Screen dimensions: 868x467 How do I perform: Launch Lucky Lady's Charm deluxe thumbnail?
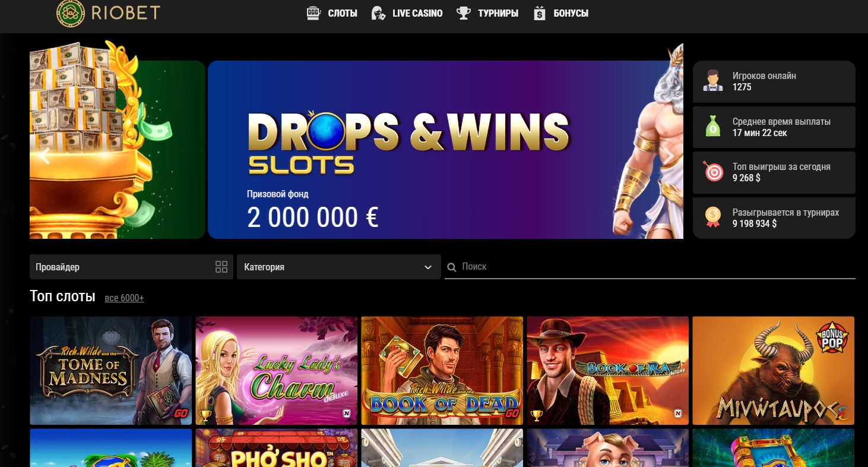(x=277, y=370)
